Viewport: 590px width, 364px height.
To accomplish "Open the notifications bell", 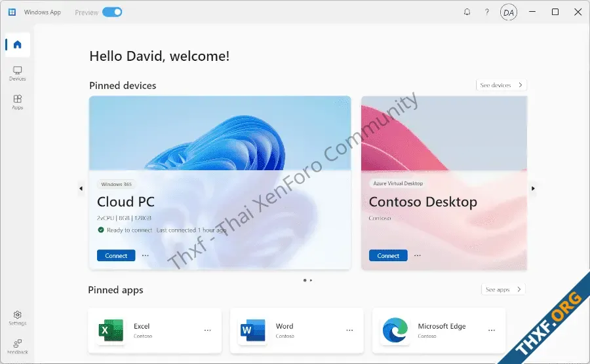I will tap(467, 12).
